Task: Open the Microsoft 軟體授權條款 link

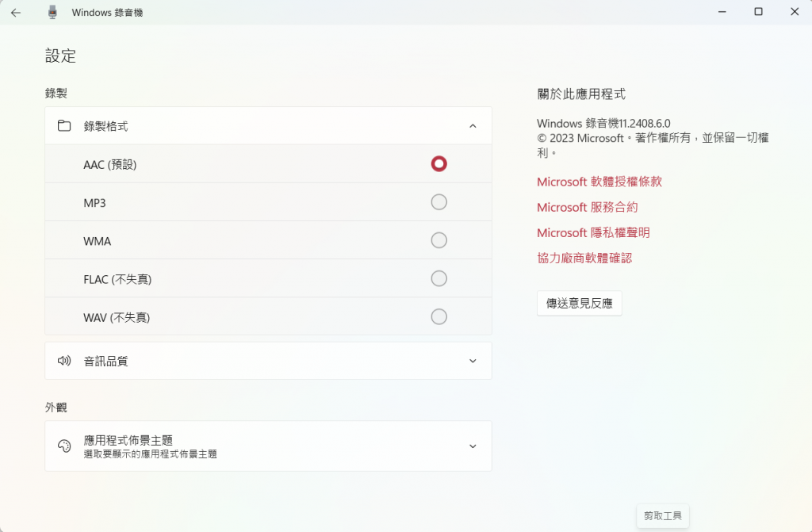Action: (599, 182)
